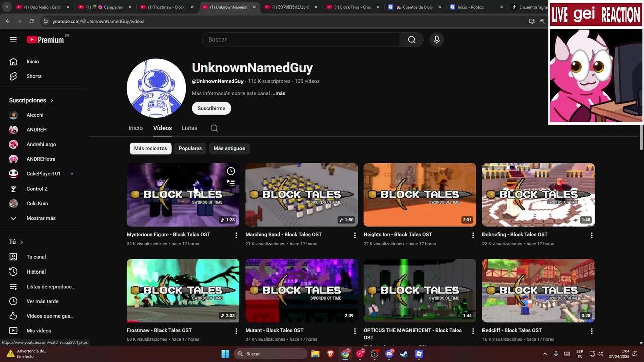Go back in the browser
Image resolution: width=644 pixels, height=362 pixels.
[7, 21]
